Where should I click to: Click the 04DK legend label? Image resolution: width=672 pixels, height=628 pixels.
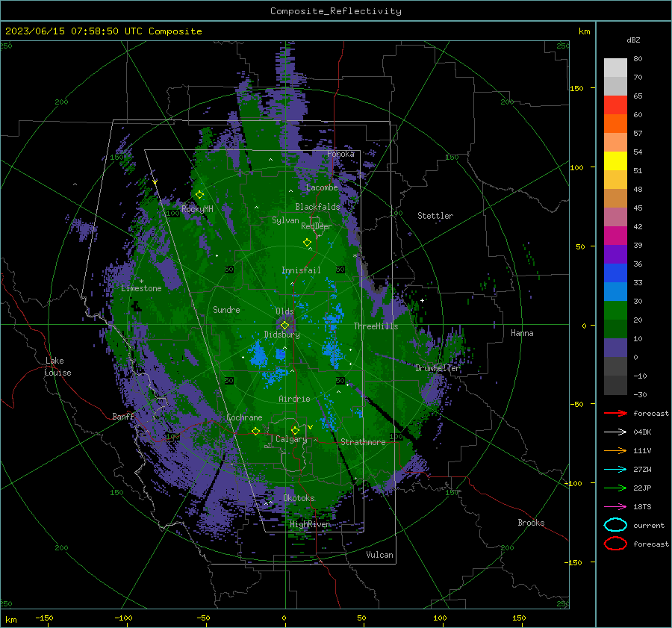(642, 432)
